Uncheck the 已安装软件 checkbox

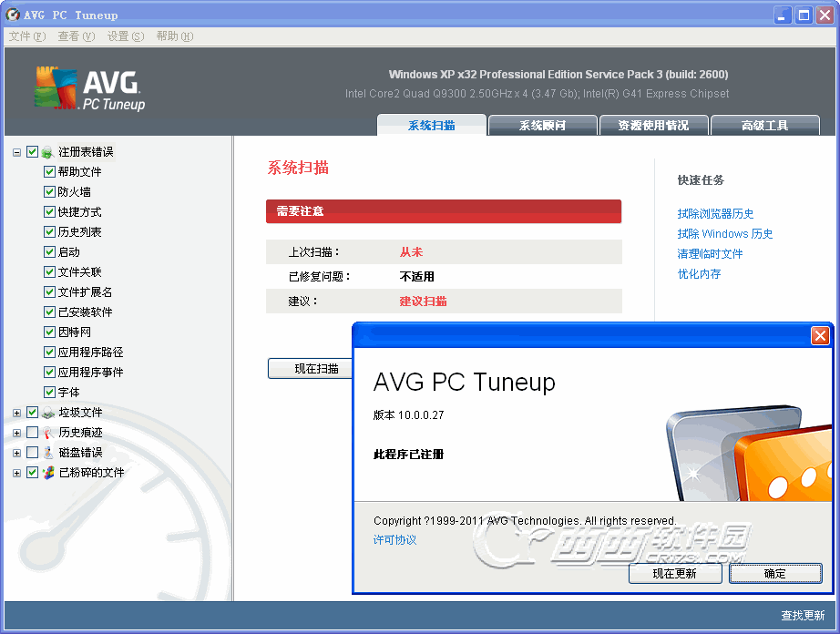[49, 312]
